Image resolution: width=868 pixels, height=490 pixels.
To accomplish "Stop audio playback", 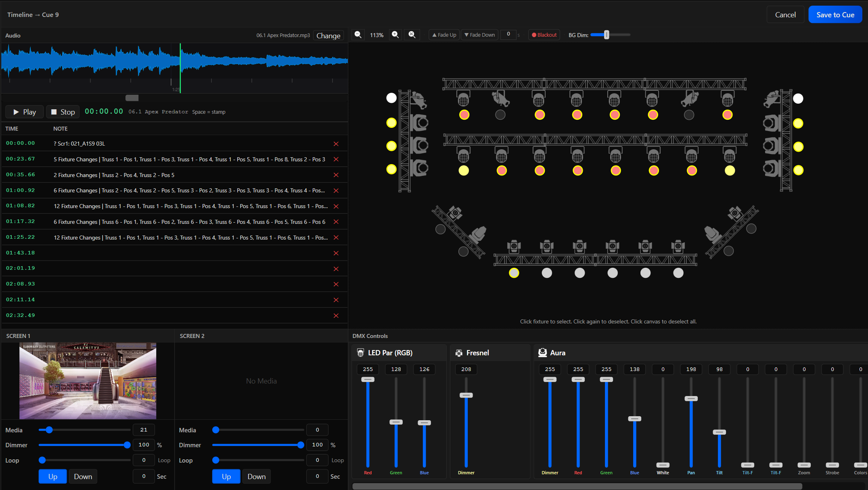I will [x=63, y=112].
